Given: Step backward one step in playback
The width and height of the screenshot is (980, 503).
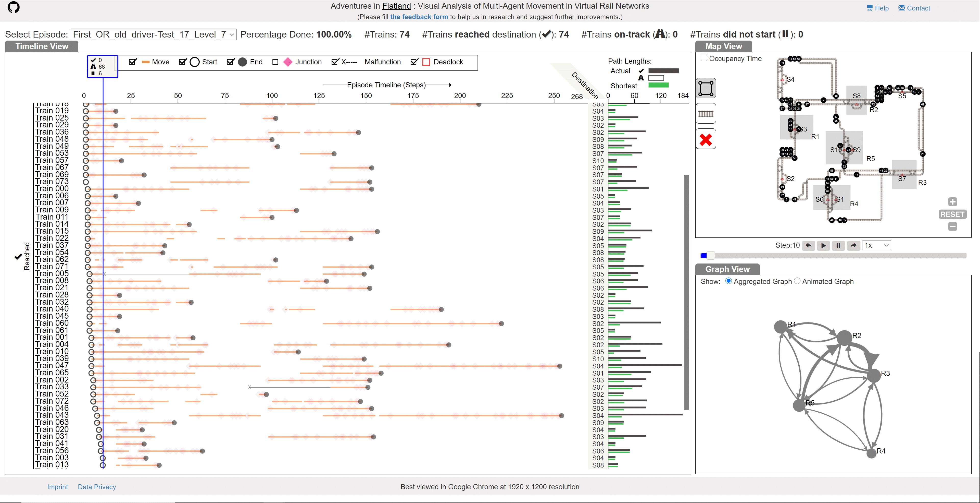Looking at the screenshot, I should [808, 246].
